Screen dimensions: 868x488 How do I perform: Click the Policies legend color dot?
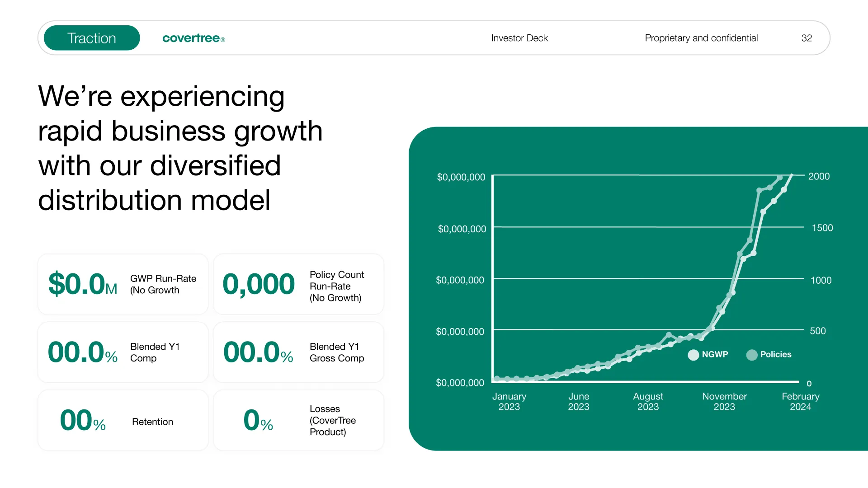coord(752,355)
